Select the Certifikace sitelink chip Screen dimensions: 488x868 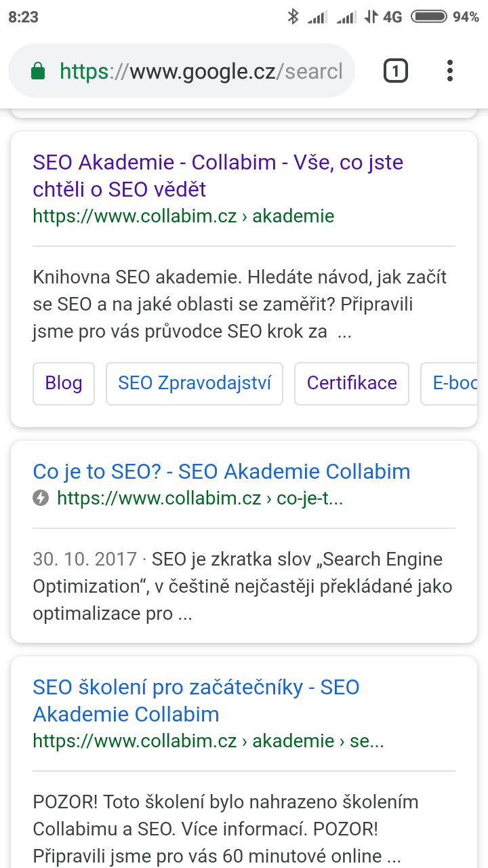(352, 383)
